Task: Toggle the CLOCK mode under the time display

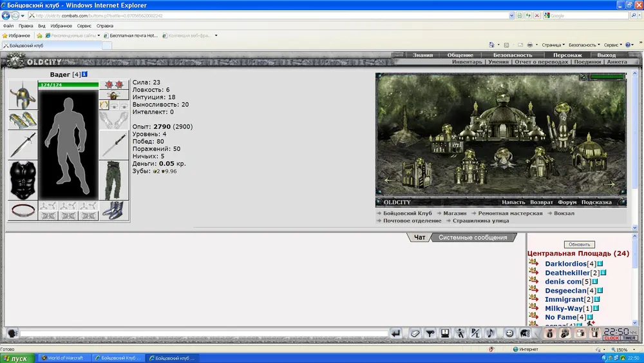Action: tap(611, 338)
